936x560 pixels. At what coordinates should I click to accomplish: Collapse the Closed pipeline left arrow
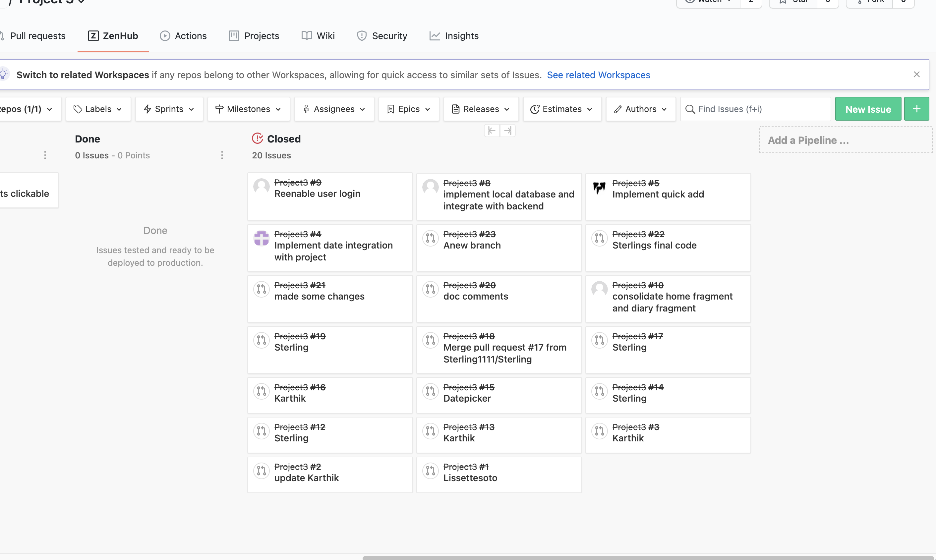click(x=492, y=131)
